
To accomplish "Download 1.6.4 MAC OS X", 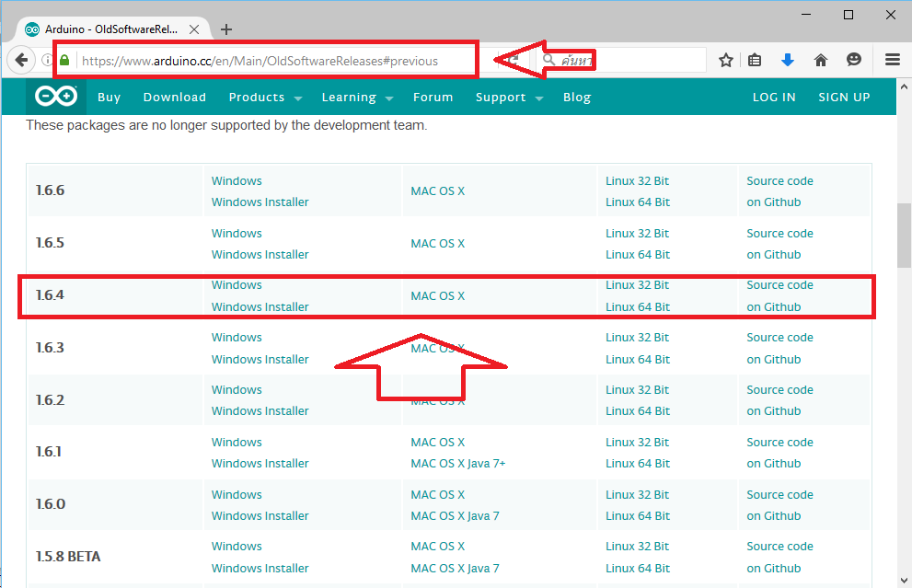I will tap(437, 295).
